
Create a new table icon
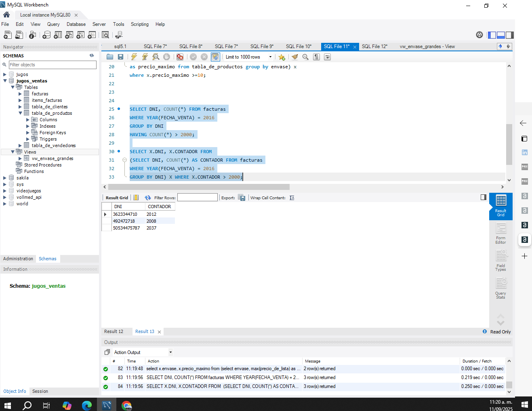coord(58,35)
